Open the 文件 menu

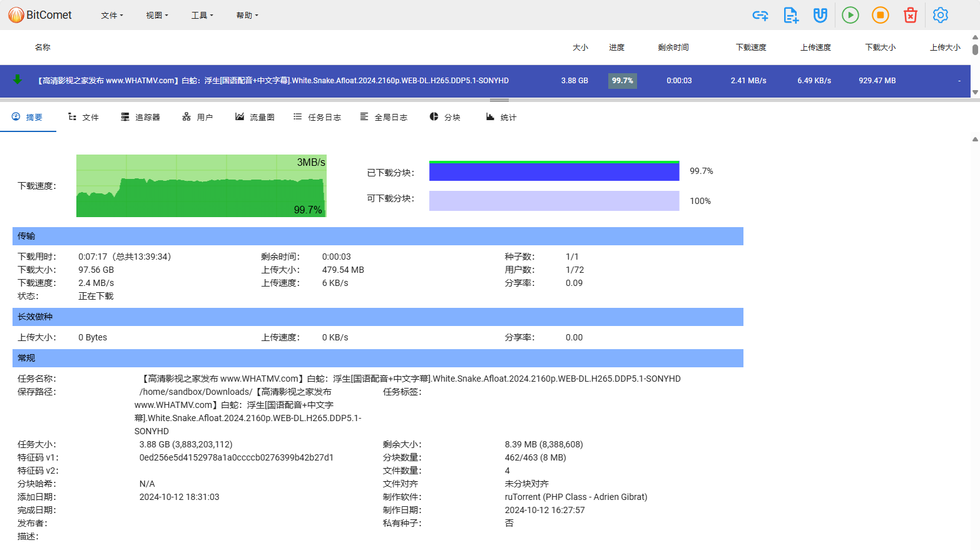pyautogui.click(x=112, y=15)
